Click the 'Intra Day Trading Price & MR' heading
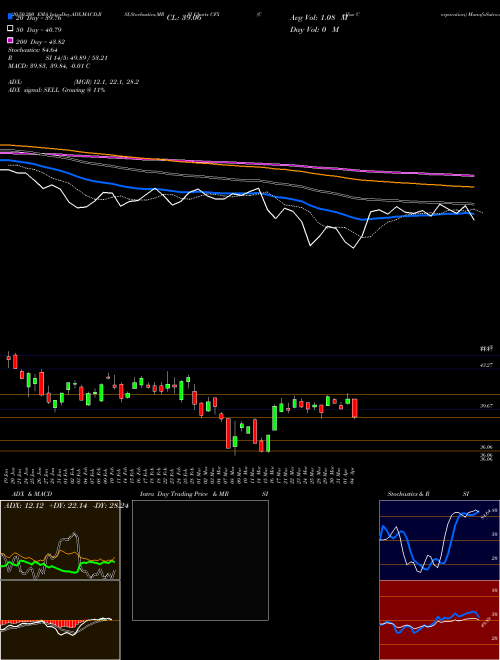 (x=184, y=494)
